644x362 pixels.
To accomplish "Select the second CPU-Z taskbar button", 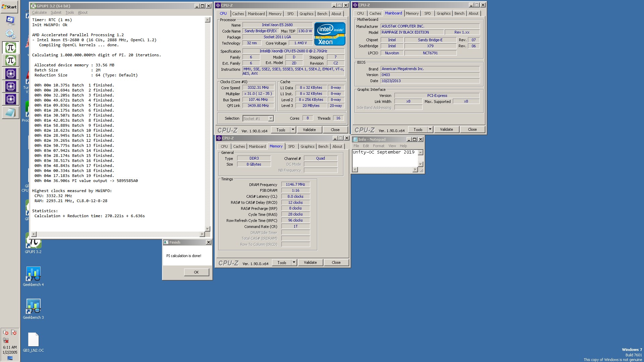I will click(x=10, y=86).
